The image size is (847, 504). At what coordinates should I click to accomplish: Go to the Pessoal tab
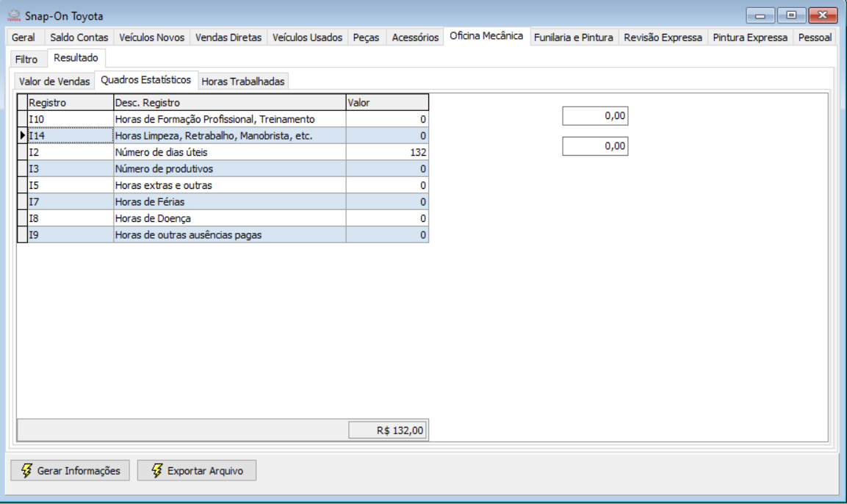pos(815,37)
